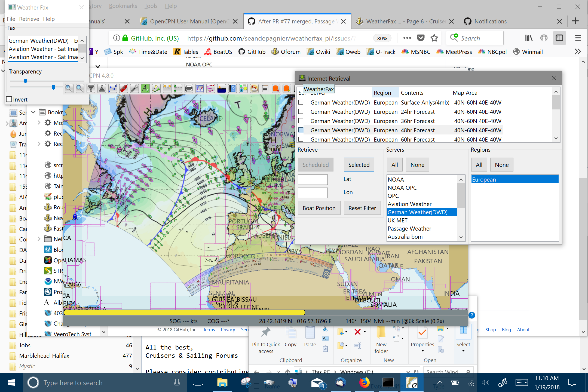Enable the Invert checkbox in Weather Fax
The width and height of the screenshot is (588, 392).
click(9, 99)
